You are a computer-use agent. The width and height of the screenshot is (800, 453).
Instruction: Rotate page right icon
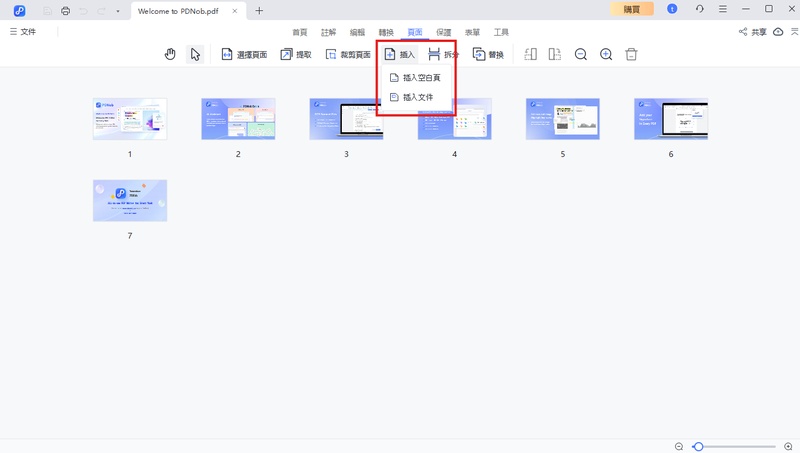pyautogui.click(x=555, y=54)
